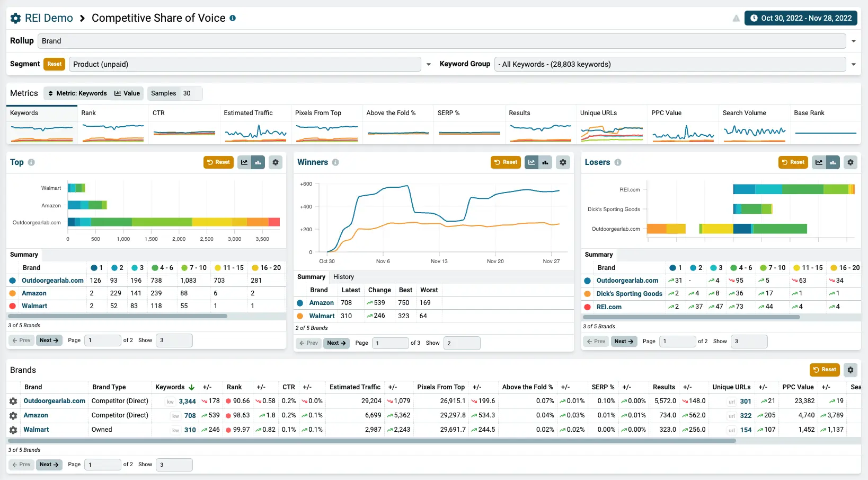Image resolution: width=868 pixels, height=480 pixels.
Task: Switch Winners panel to bar chart view
Action: tap(545, 162)
